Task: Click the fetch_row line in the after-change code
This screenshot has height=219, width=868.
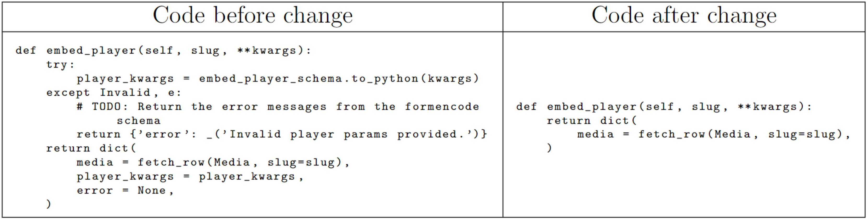Action: point(714,134)
